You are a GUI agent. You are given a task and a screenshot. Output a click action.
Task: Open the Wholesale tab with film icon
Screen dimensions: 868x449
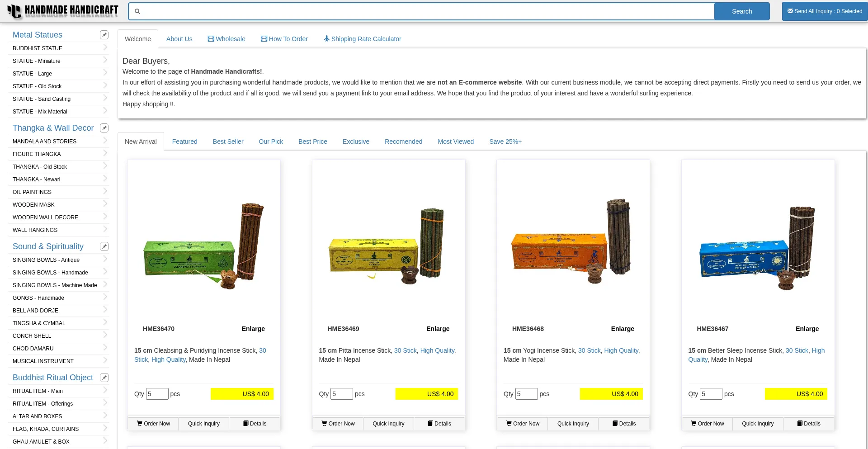(x=226, y=39)
